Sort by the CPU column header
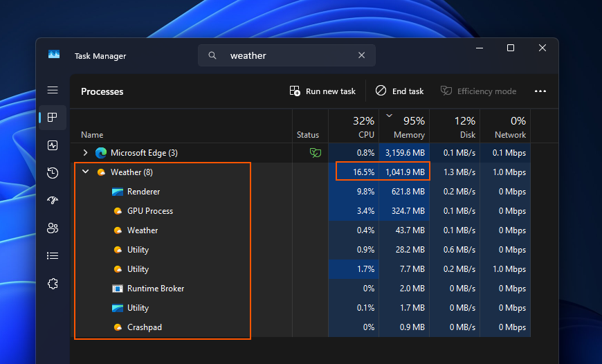This screenshot has width=602, height=364. tap(354, 127)
